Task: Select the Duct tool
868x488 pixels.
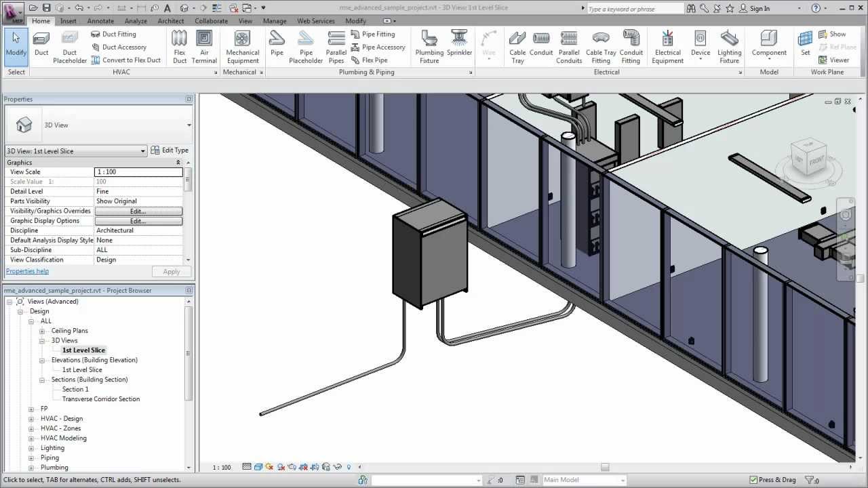Action: [x=41, y=45]
